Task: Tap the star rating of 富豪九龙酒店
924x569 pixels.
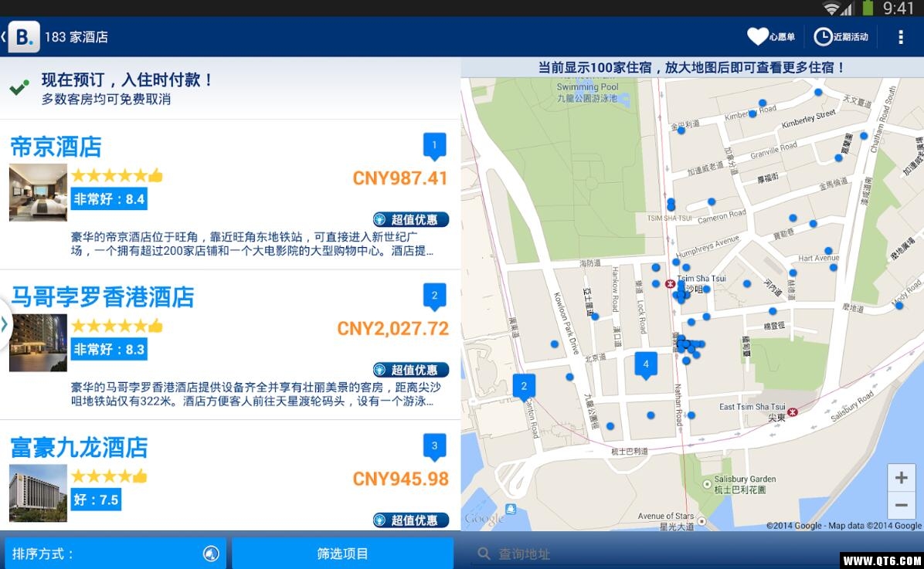Action: [x=109, y=476]
